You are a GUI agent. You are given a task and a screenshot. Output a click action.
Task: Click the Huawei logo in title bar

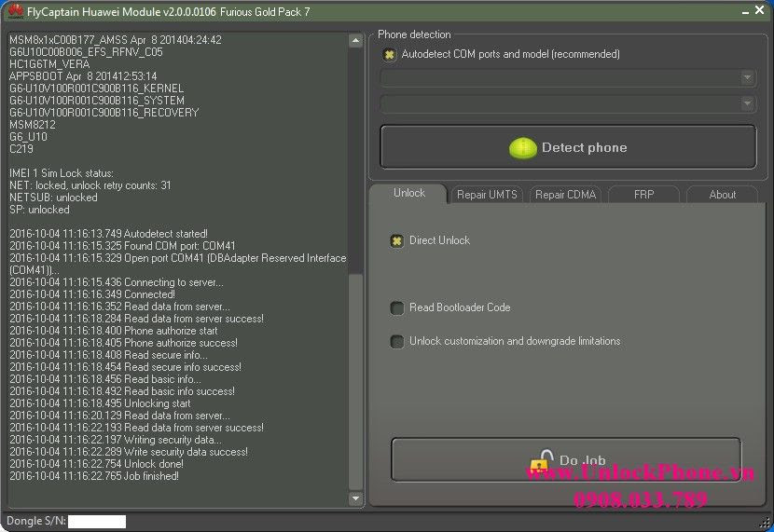(x=15, y=11)
